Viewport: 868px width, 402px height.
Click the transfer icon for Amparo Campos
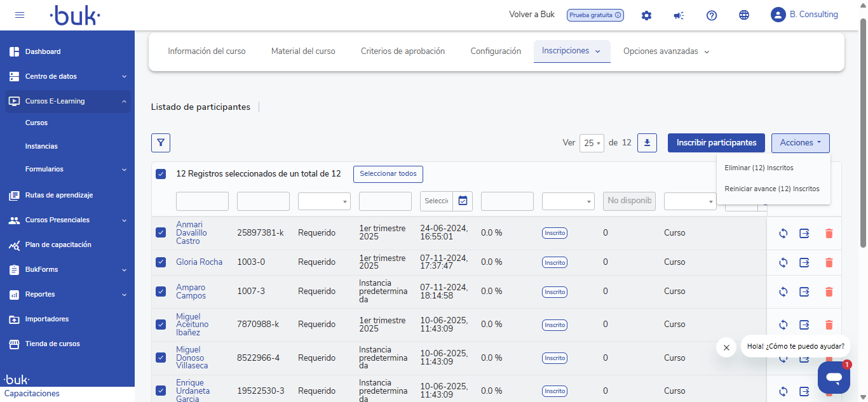[x=804, y=291]
